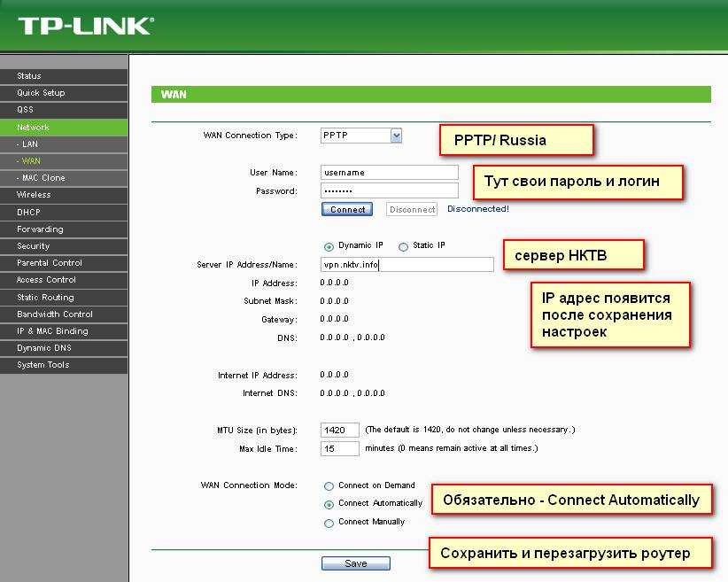This screenshot has height=582, width=728.
Task: Open Static Routing settings
Action: click(64, 298)
